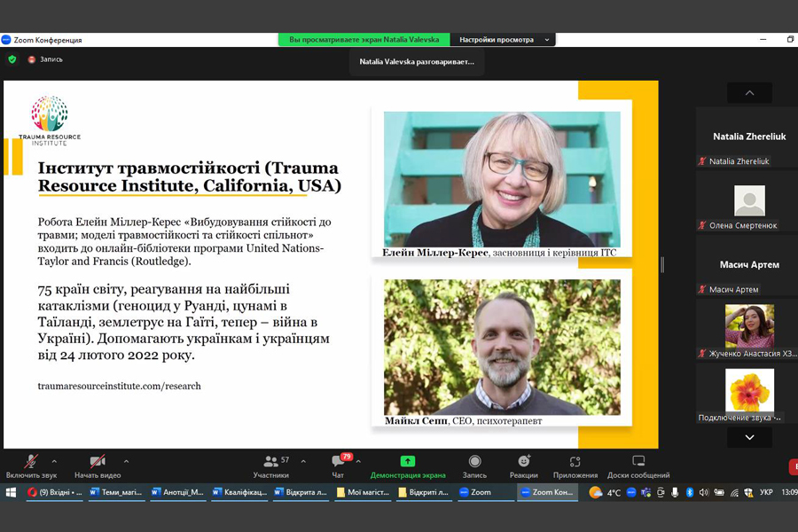Click photo of Елейн Міллер-Керес on slide
798x532 pixels.
(502, 179)
